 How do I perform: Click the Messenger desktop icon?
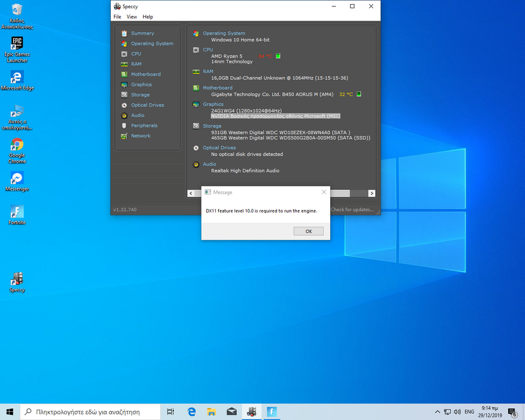[17, 181]
